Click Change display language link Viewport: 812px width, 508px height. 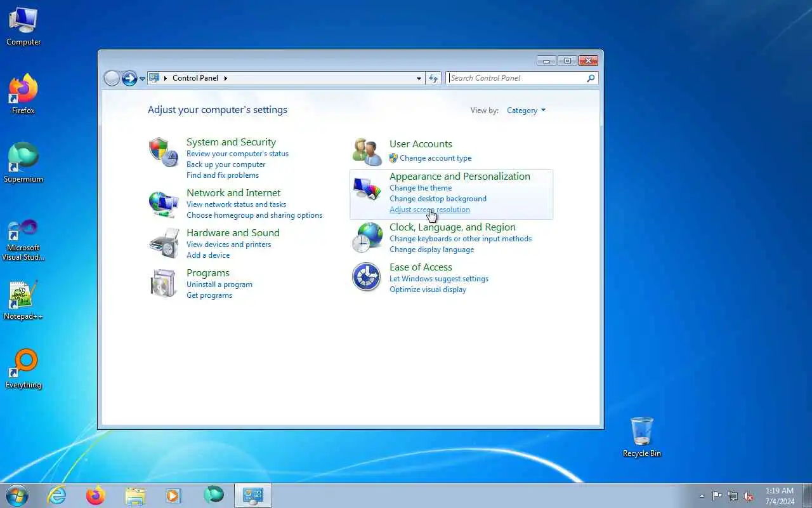[431, 250]
